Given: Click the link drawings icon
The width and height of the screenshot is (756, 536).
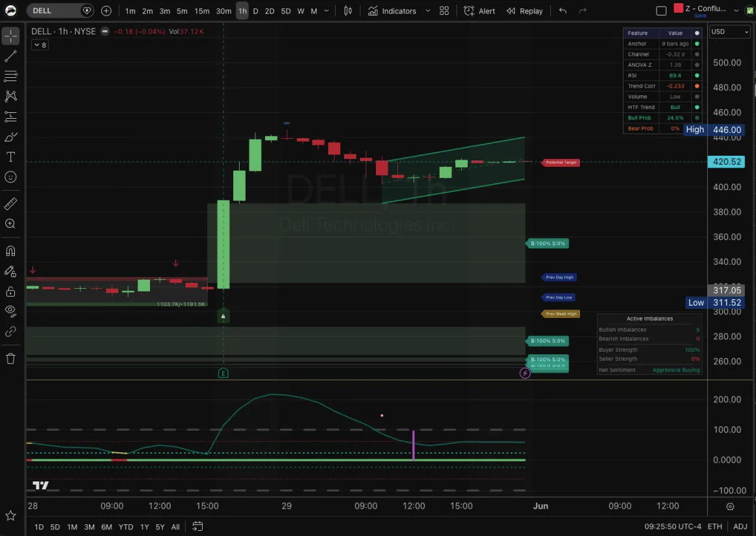Looking at the screenshot, I should tap(10, 332).
